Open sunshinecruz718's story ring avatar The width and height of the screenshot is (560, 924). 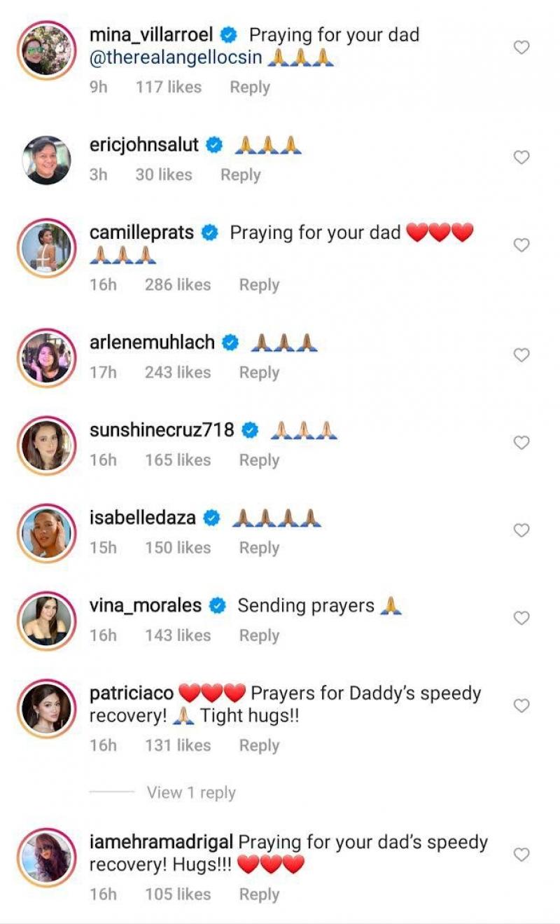[x=46, y=446]
